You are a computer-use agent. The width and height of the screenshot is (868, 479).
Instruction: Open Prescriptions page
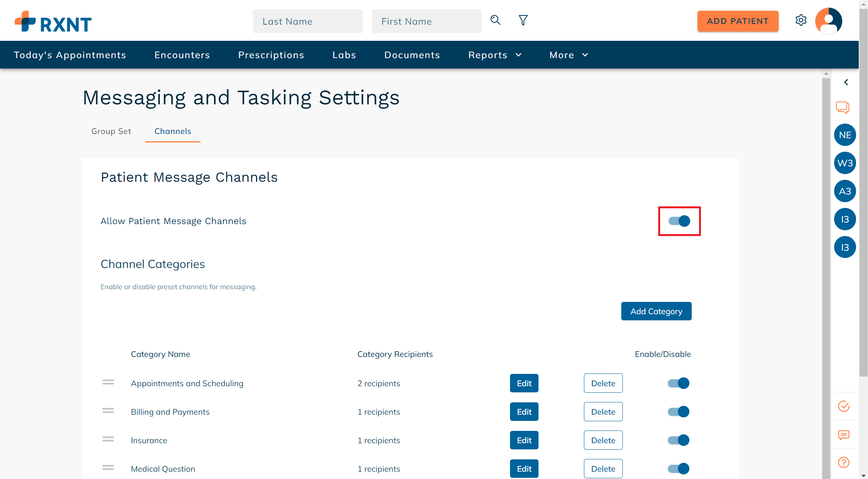(271, 55)
